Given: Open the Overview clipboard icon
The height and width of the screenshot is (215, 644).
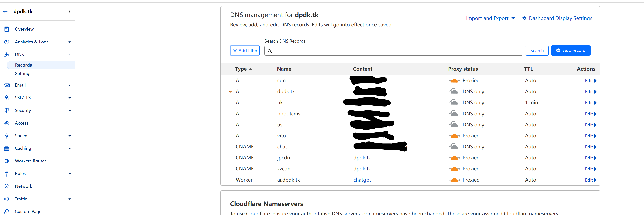Looking at the screenshot, I should click(7, 29).
